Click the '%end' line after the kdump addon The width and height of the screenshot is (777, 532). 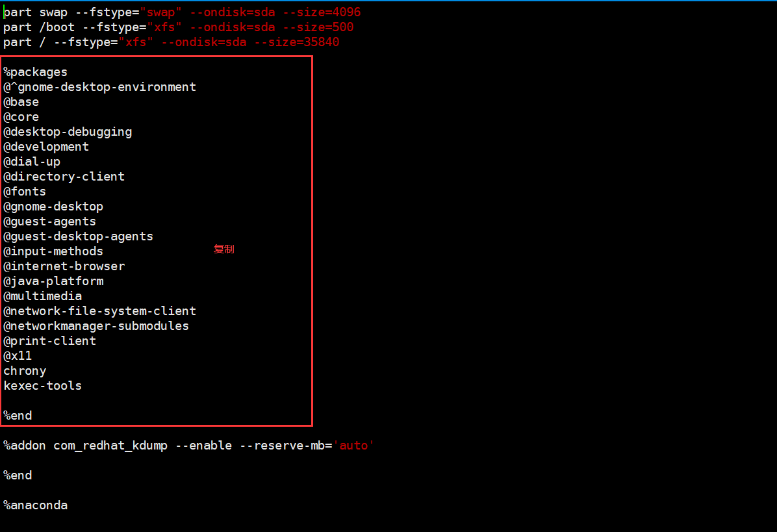coord(18,475)
